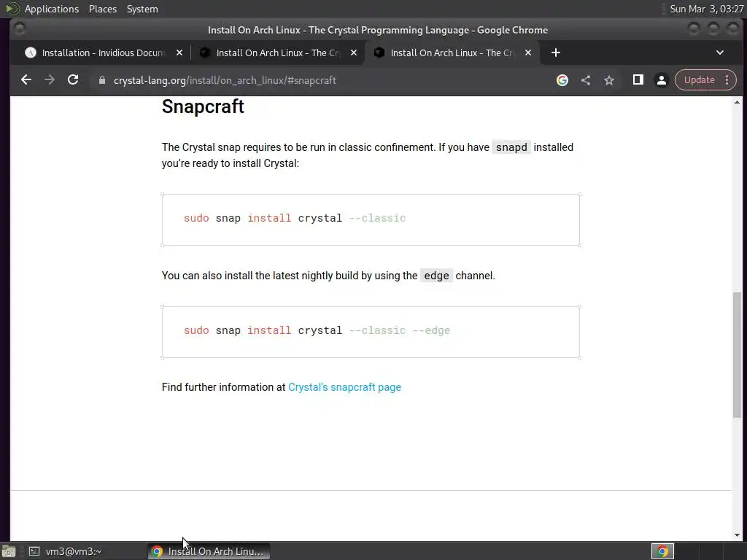The image size is (747, 560).
Task: Toggle the side panel icon
Action: pos(638,80)
